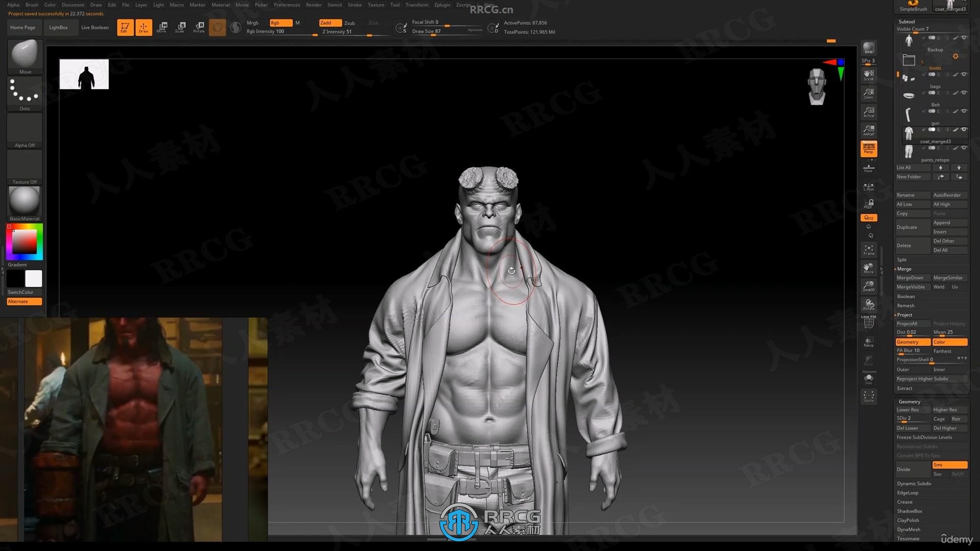Open the Brush menu
Viewport: 980px width, 551px height.
pos(32,5)
